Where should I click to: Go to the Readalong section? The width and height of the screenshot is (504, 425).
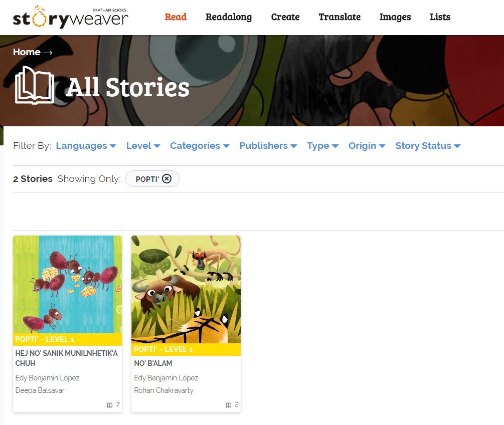coord(229,17)
